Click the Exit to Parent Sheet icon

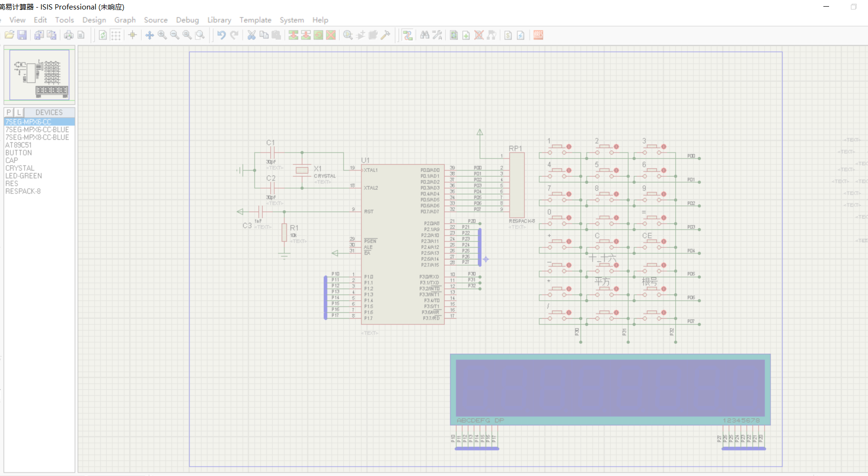(x=491, y=35)
